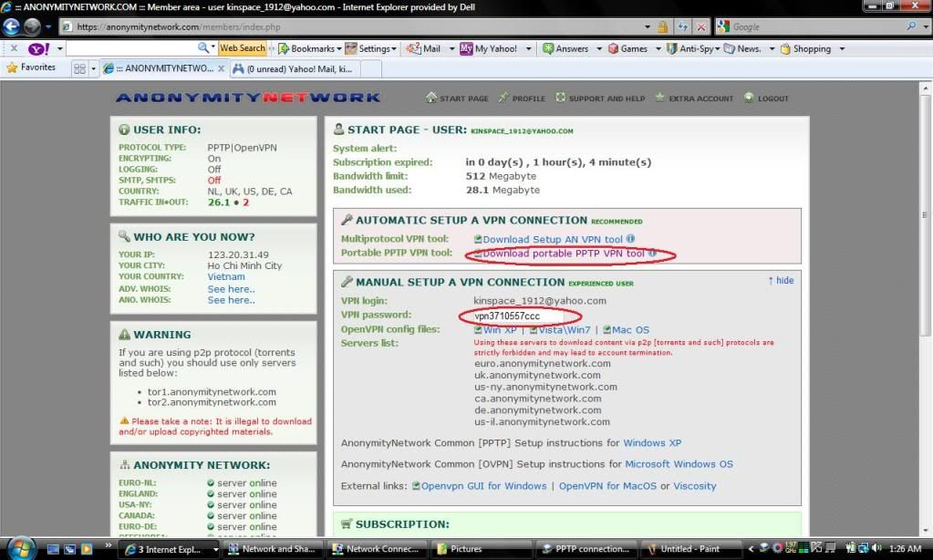Click the browser address bar URL

click(179, 26)
